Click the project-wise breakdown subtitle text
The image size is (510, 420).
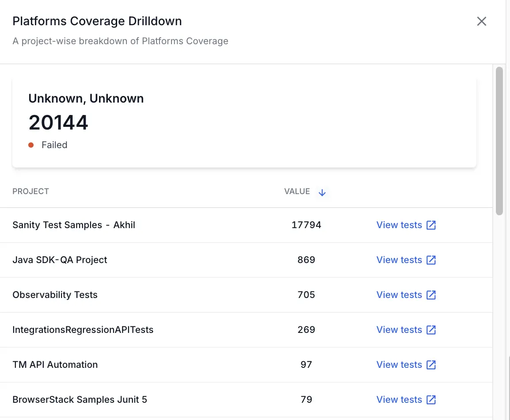coord(120,41)
